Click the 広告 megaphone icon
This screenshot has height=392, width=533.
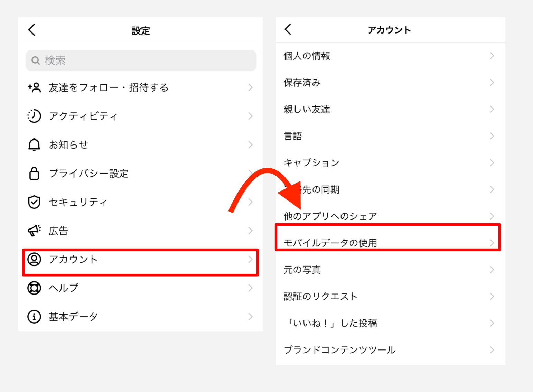coord(34,231)
